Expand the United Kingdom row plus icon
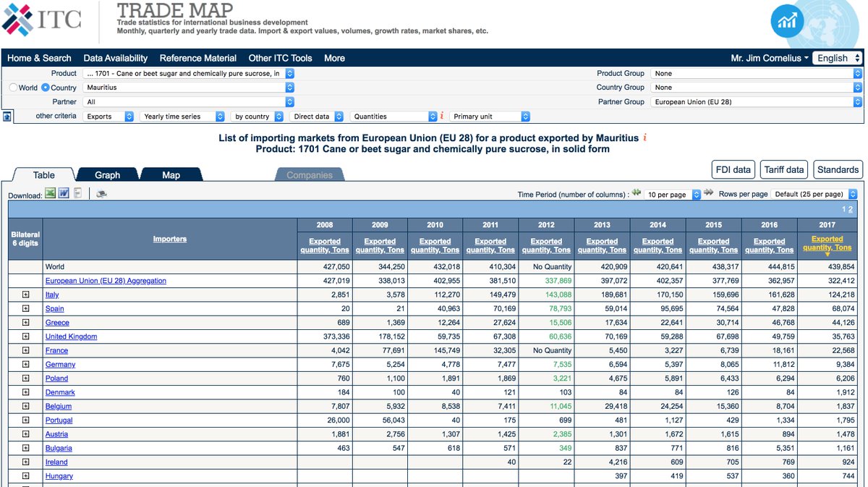 (x=25, y=336)
